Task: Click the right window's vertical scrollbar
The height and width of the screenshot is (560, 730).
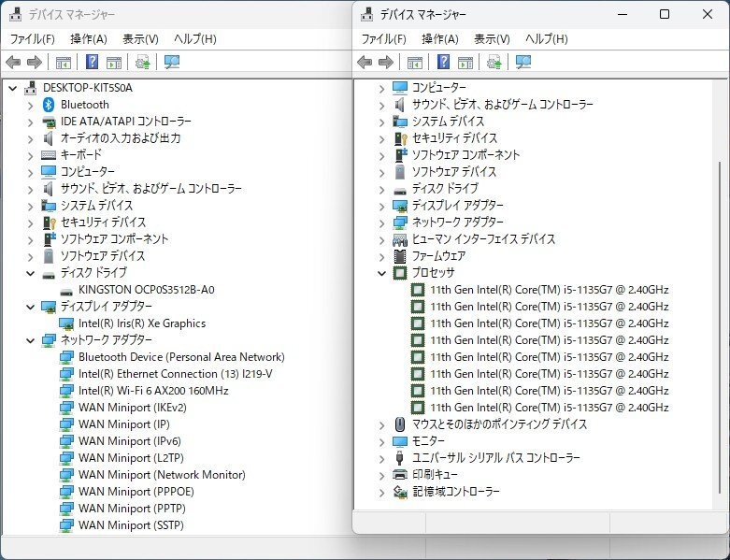Action: pyautogui.click(x=718, y=280)
